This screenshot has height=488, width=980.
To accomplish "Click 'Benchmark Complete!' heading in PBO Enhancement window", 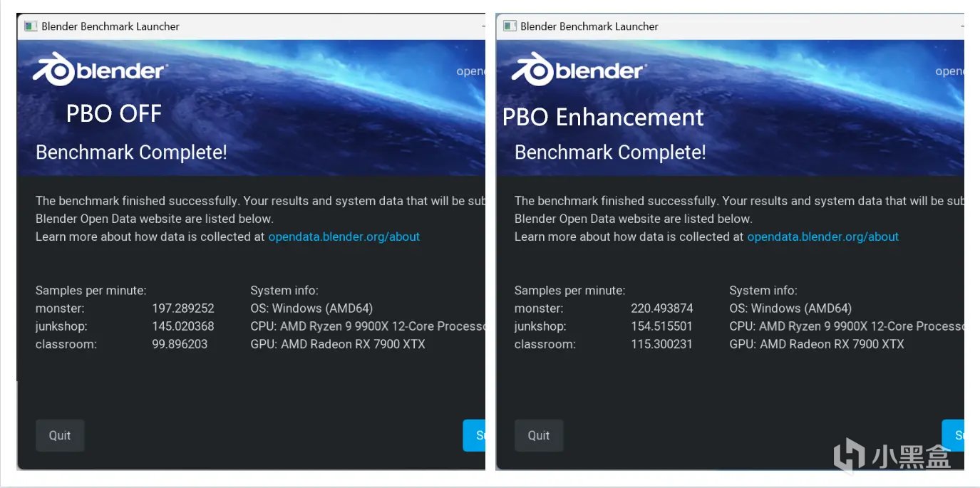I will [x=610, y=152].
